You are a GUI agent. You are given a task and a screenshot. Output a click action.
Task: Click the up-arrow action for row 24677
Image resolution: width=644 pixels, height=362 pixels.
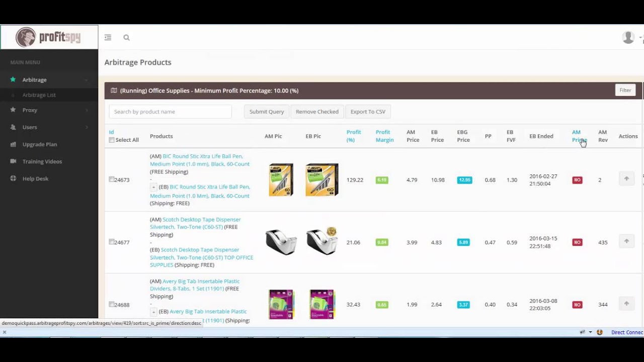(x=626, y=241)
